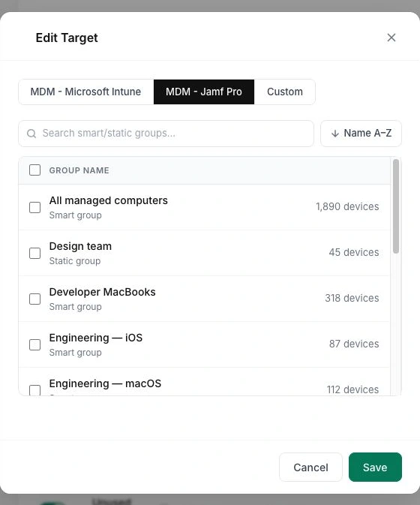Open the Custom tab
The height and width of the screenshot is (505, 420).
point(284,92)
